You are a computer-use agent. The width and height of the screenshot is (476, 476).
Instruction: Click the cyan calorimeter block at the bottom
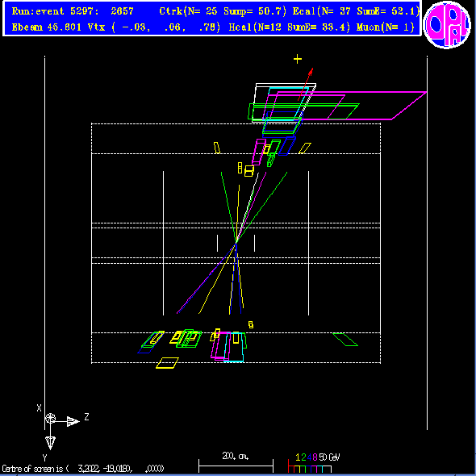point(234,347)
